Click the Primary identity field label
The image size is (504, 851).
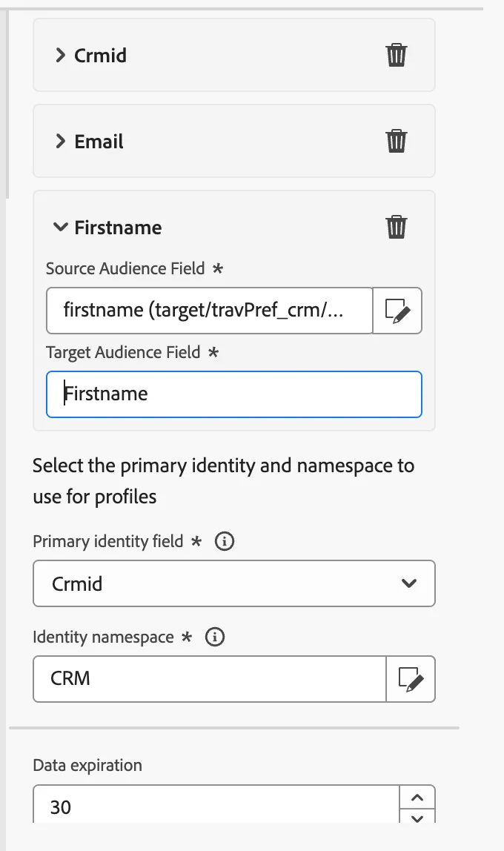[x=108, y=541]
